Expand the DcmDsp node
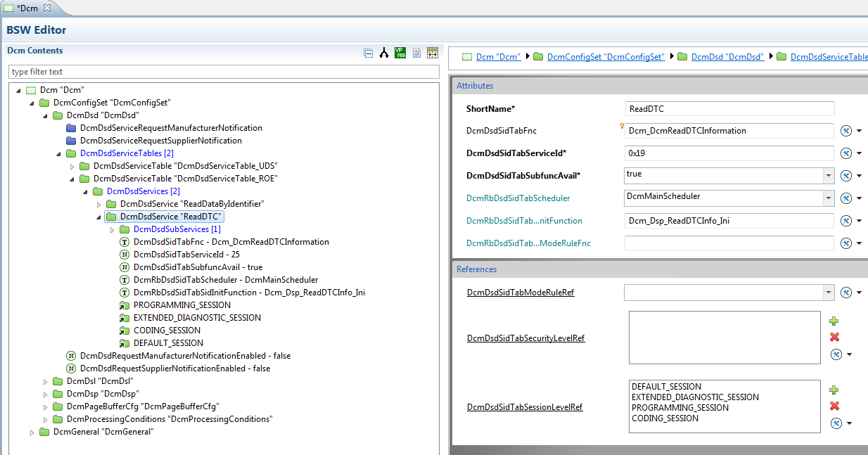Image resolution: width=868 pixels, height=455 pixels. click(46, 394)
